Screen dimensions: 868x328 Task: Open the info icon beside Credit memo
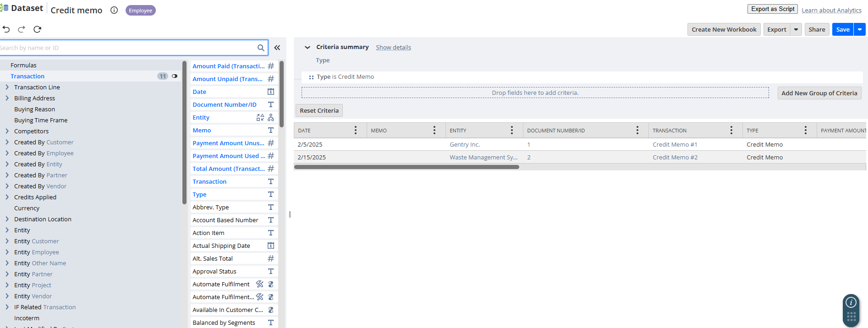[x=114, y=11]
